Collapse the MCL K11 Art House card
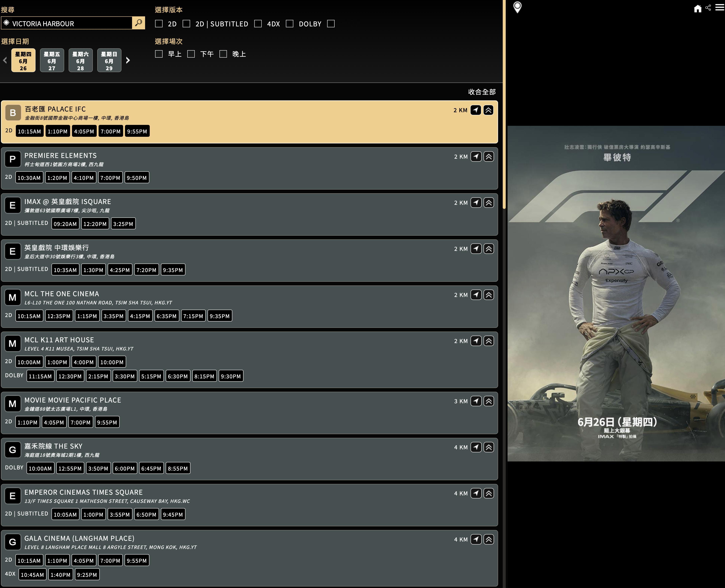725x588 pixels. [489, 341]
